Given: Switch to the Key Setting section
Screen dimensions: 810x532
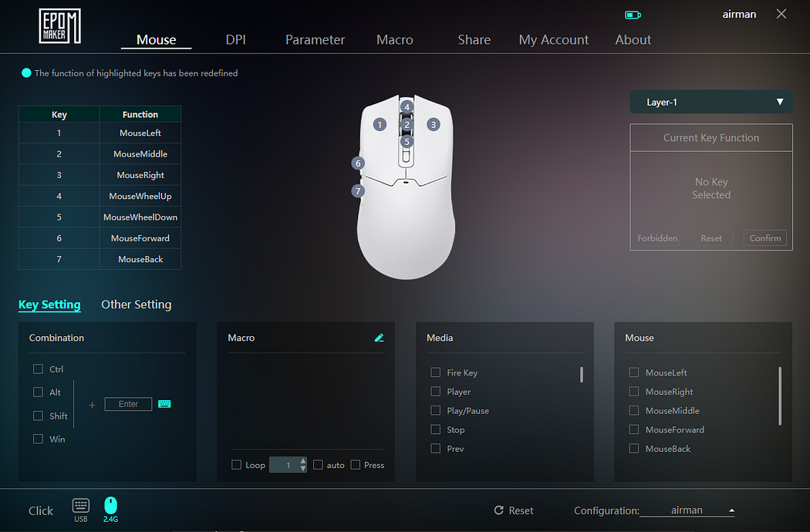Looking at the screenshot, I should 49,305.
